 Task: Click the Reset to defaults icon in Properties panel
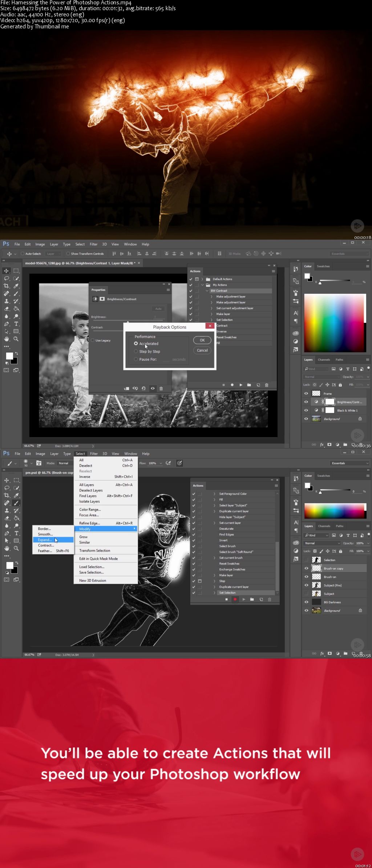click(143, 388)
